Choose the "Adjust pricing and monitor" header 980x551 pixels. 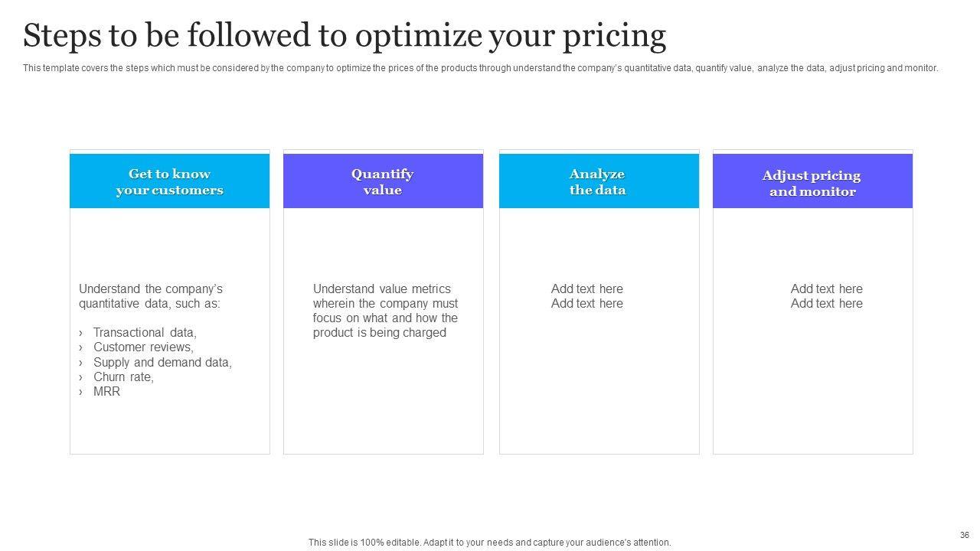coord(812,183)
